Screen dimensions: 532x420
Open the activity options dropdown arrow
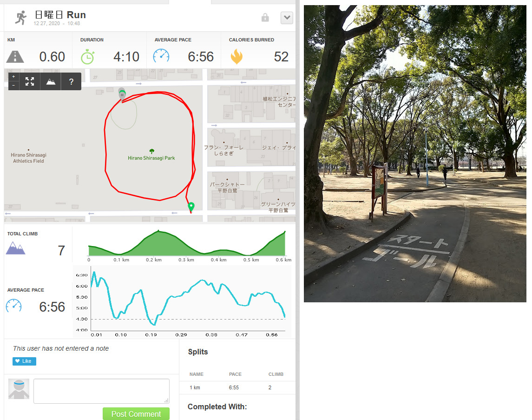(287, 18)
